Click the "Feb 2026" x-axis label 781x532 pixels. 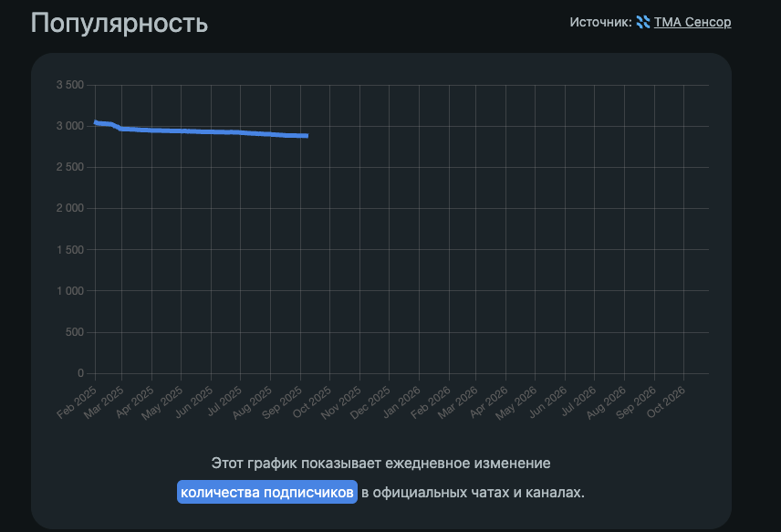pyautogui.click(x=431, y=402)
